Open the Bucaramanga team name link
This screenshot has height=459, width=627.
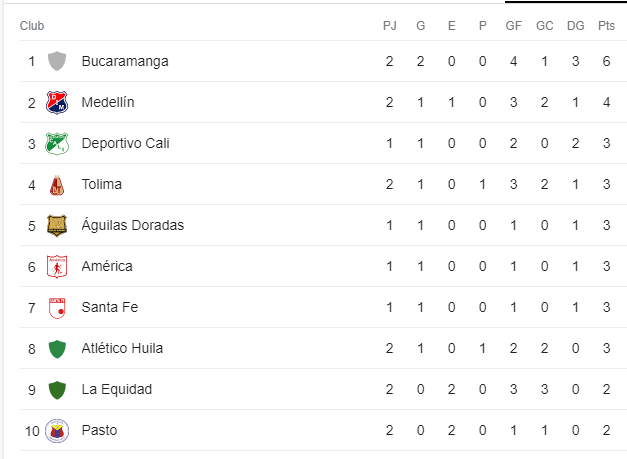(125, 61)
